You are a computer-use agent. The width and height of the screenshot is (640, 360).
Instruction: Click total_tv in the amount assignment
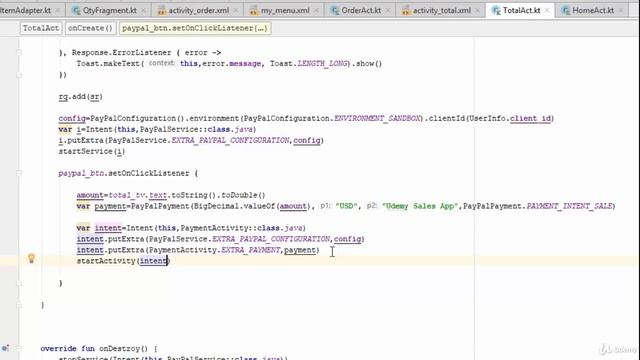pos(127,195)
